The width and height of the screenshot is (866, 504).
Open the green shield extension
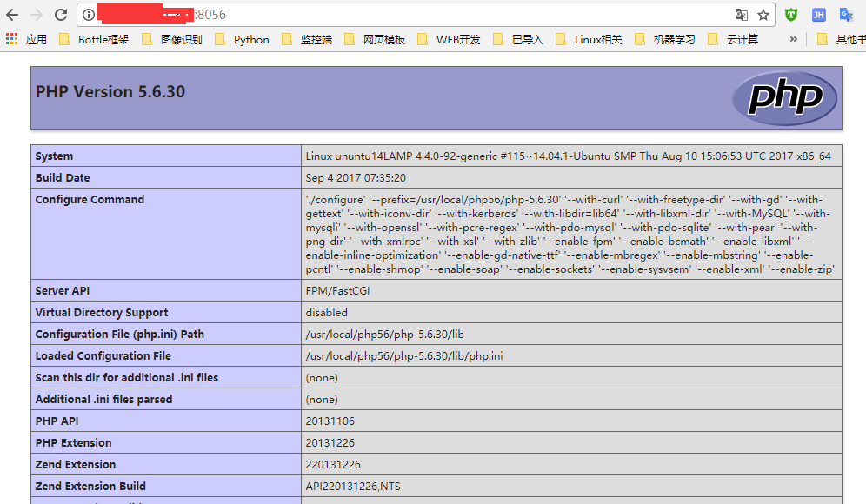[791, 15]
